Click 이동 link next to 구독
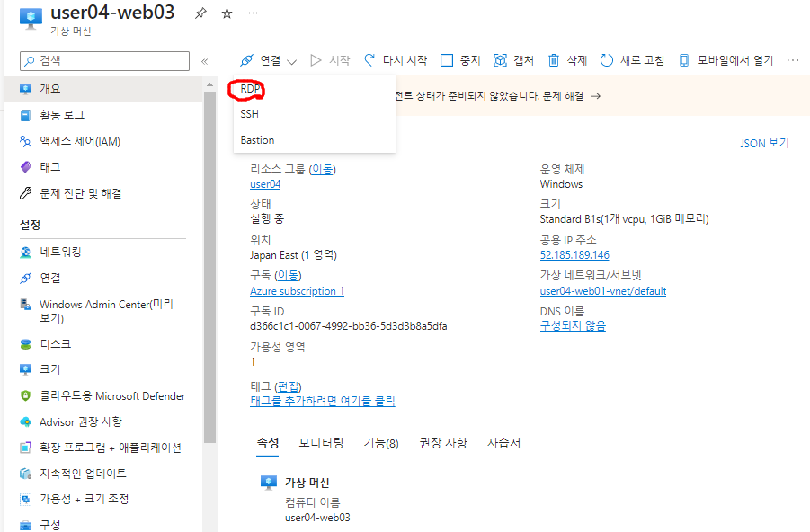This screenshot has height=532, width=810. [x=288, y=275]
